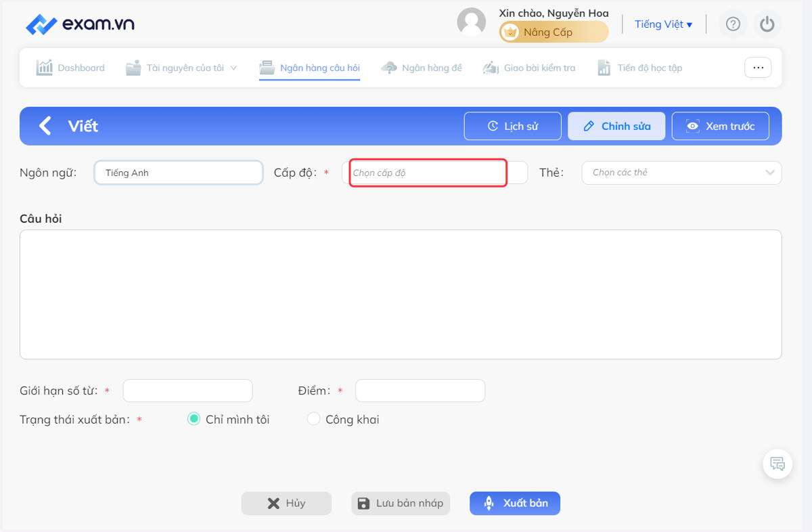Expand the Tài nguyên của tôi menu
Image resolution: width=812 pixels, height=532 pixels.
tap(181, 68)
